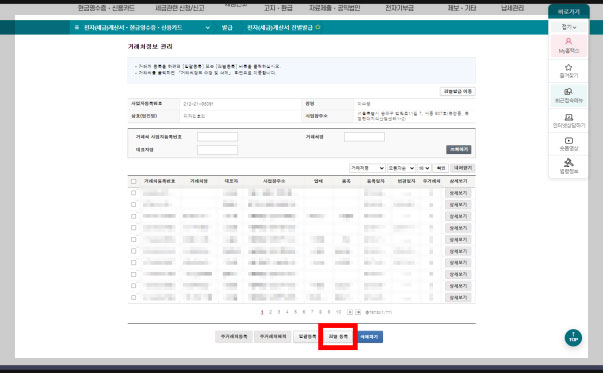The width and height of the screenshot is (603, 373).
Task: Click the favorite star next to 전자(세금)계산서 건별발급
Action: point(318,27)
